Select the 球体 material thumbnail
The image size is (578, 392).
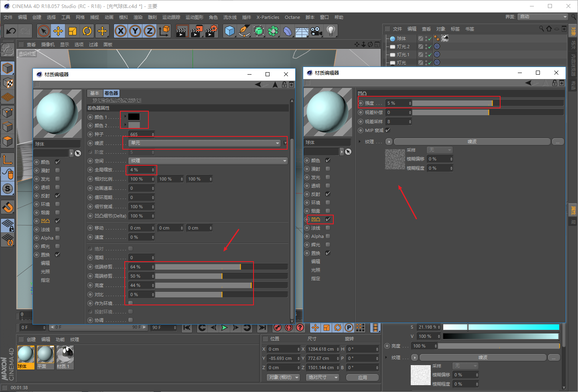pyautogui.click(x=26, y=357)
